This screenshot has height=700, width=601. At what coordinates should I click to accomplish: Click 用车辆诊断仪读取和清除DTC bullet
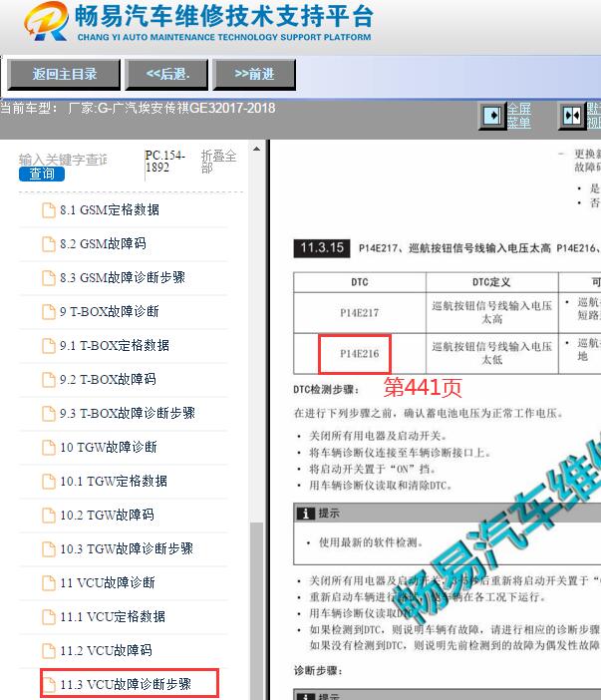coord(381,486)
